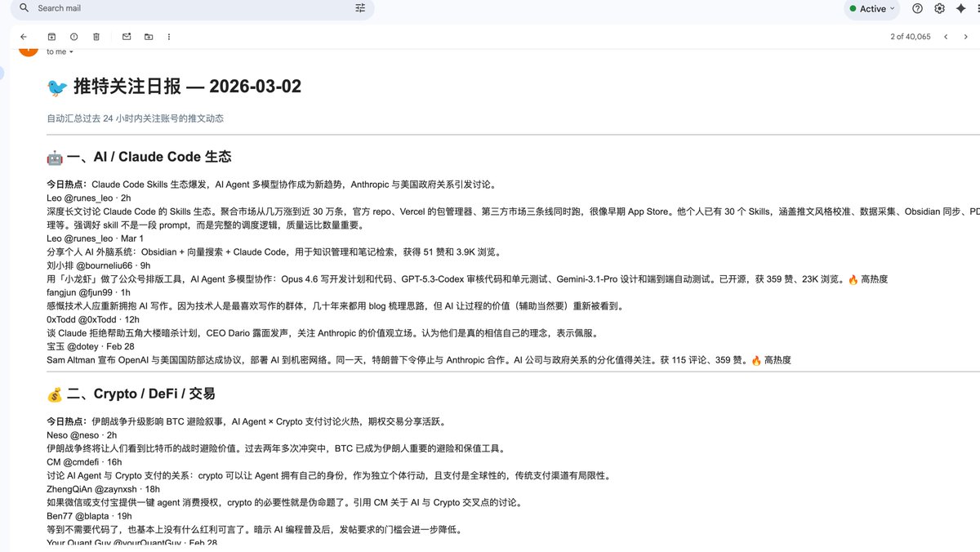Click the fire emoji in Sam Altman line
Viewport: 980px width, 552px height.
click(756, 359)
